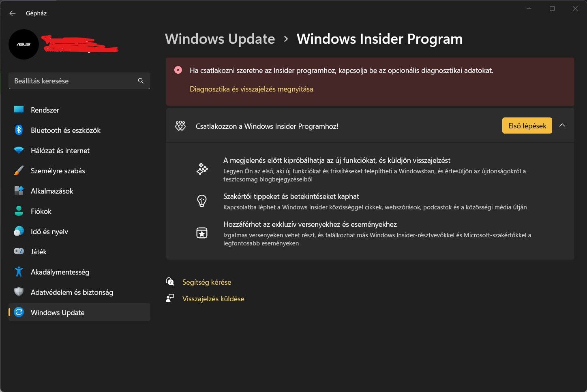This screenshot has width=587, height=392.
Task: Click the ASUS profile avatar
Action: click(x=24, y=44)
